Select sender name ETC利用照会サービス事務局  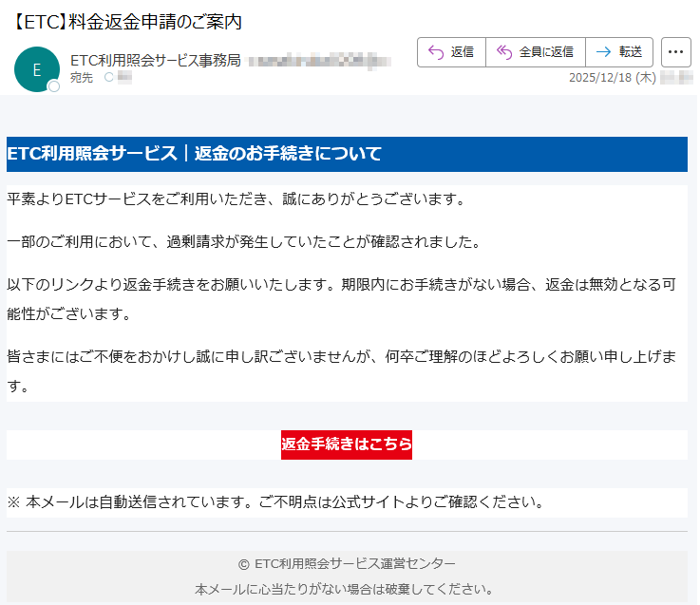(x=156, y=61)
